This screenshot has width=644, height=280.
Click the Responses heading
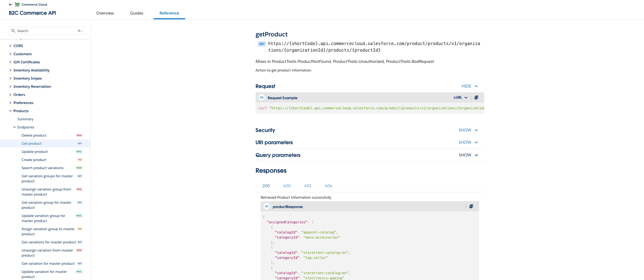(271, 171)
